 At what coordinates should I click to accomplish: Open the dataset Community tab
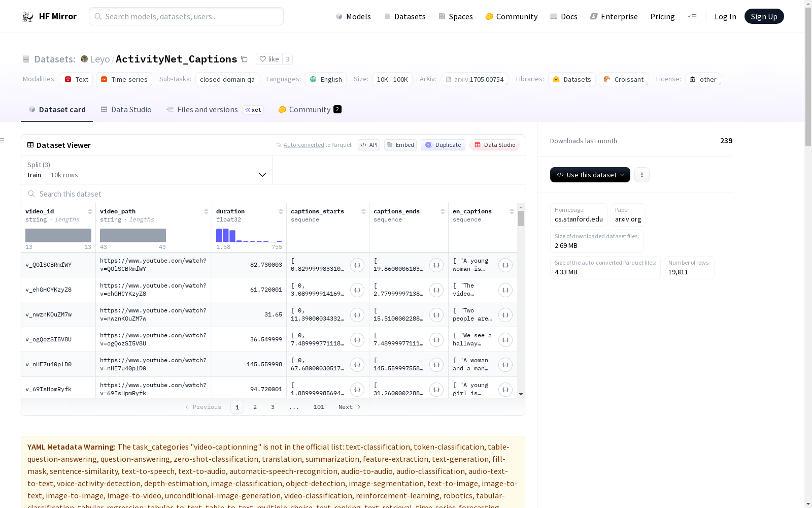pyautogui.click(x=310, y=110)
